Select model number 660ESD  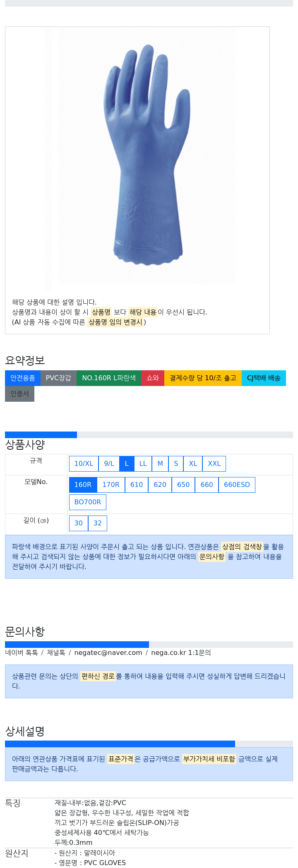237,484
